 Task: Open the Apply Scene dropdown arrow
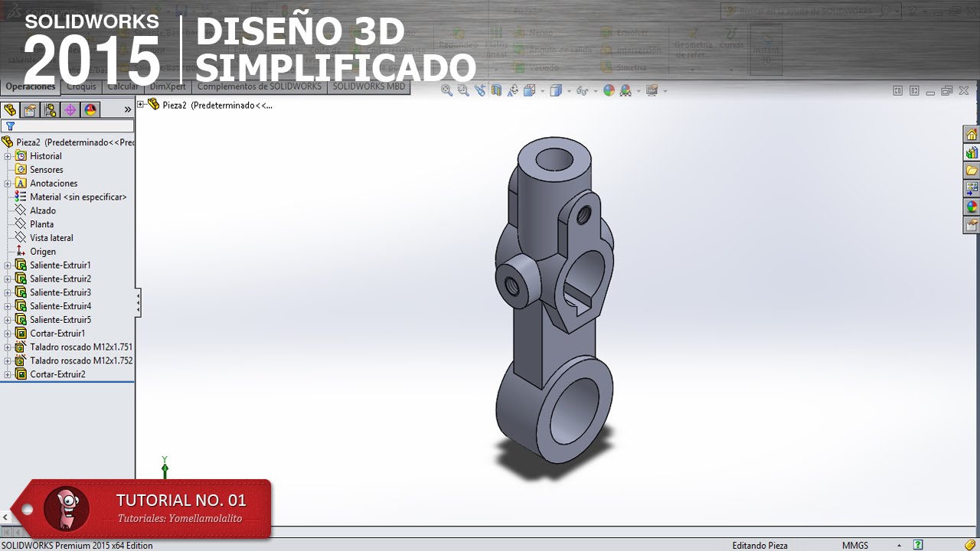coord(639,91)
